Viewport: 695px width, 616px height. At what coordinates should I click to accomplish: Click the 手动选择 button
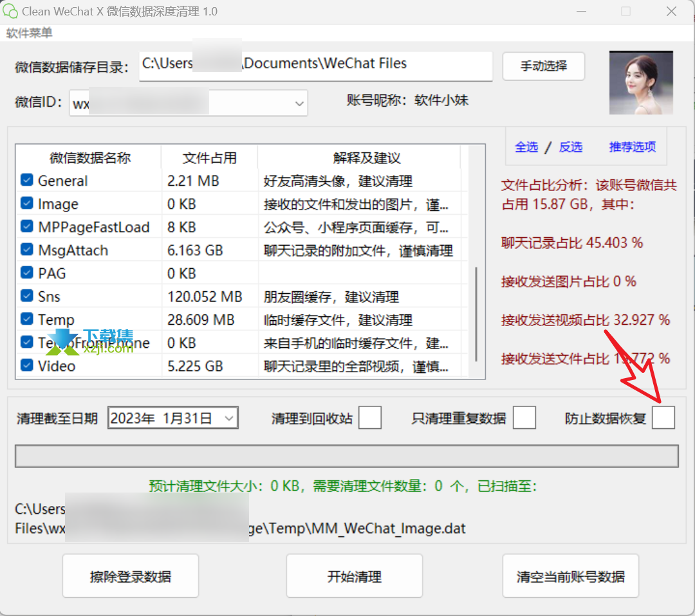pos(543,66)
